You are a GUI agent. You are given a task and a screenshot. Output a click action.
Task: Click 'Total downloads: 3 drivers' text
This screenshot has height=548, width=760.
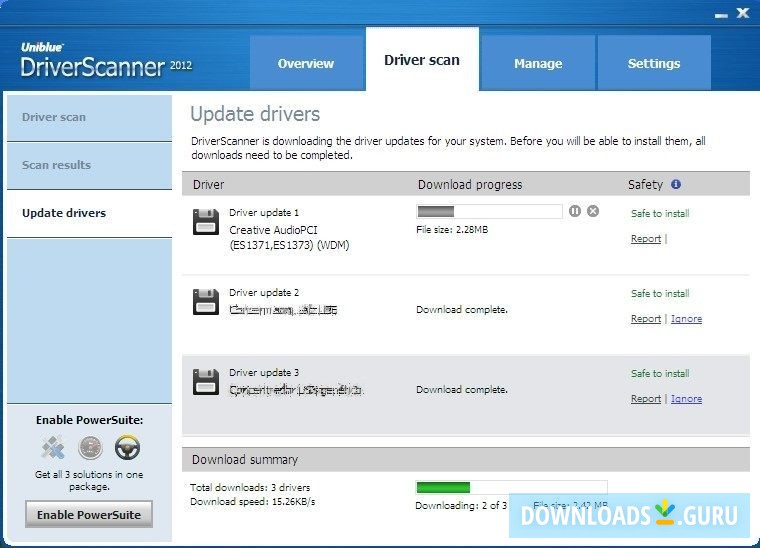point(250,487)
